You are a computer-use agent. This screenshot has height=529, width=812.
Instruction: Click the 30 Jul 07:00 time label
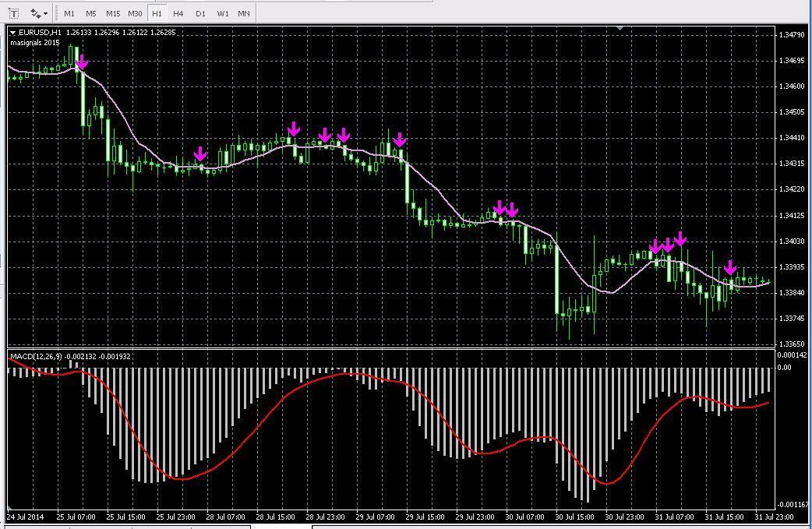[x=524, y=517]
